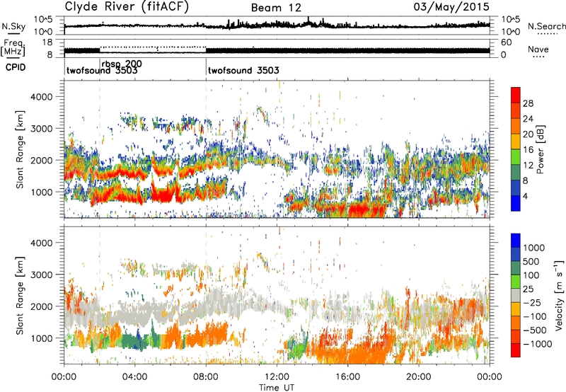
Task: Click the 'Time UT' axis title
Action: [x=277, y=388]
